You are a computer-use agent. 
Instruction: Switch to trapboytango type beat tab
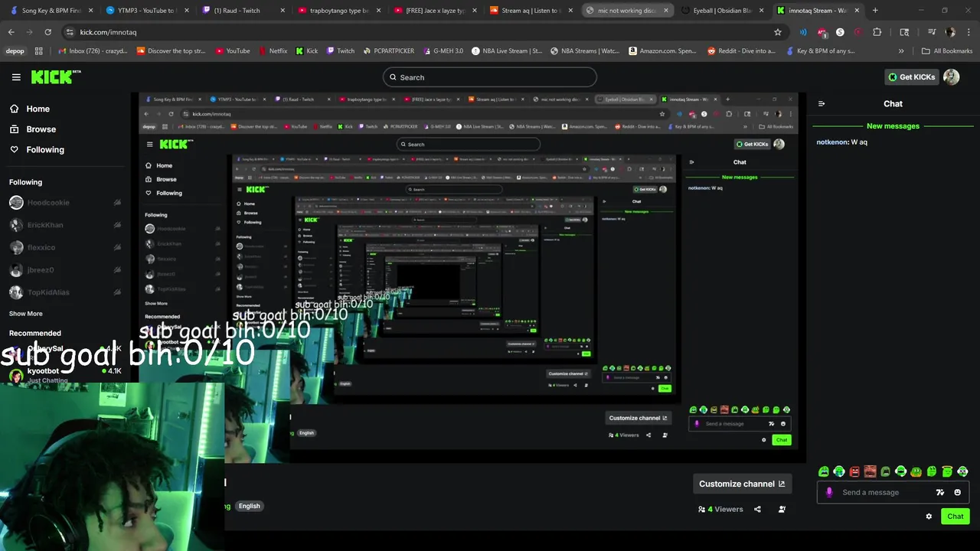[x=338, y=11]
